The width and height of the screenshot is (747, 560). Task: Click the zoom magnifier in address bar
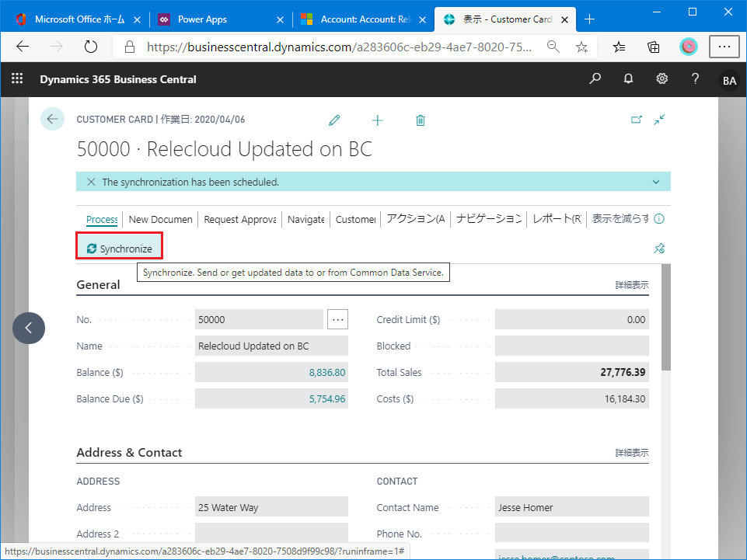[553, 46]
